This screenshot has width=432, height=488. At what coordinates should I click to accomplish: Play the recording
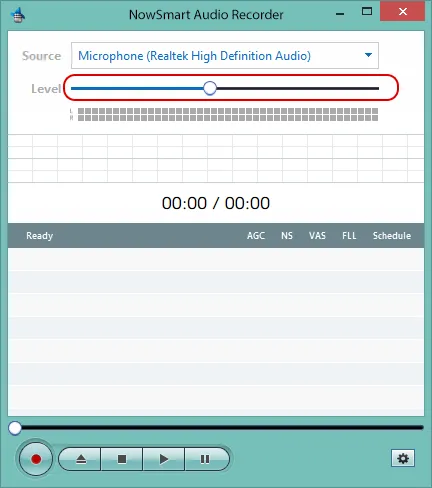(x=164, y=459)
